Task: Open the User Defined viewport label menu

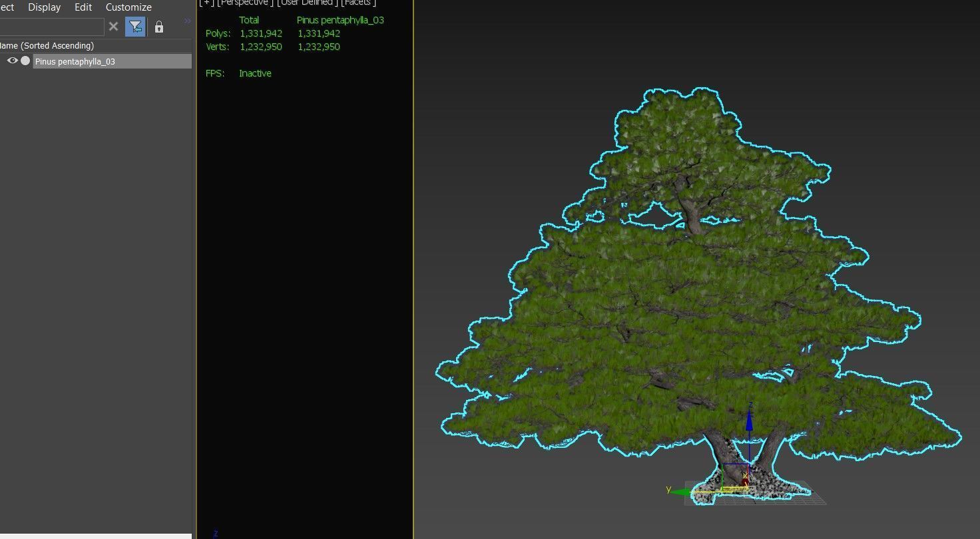Action: click(x=308, y=3)
